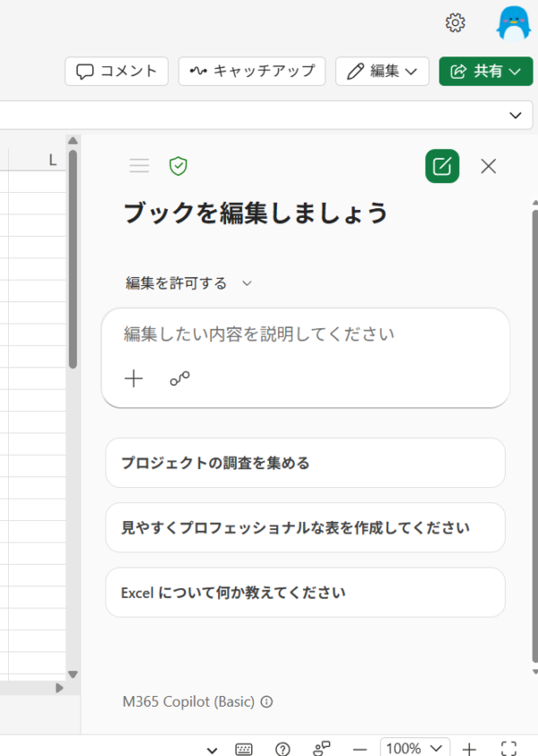Close the Copilot pane
The height and width of the screenshot is (756, 538).
[489, 166]
